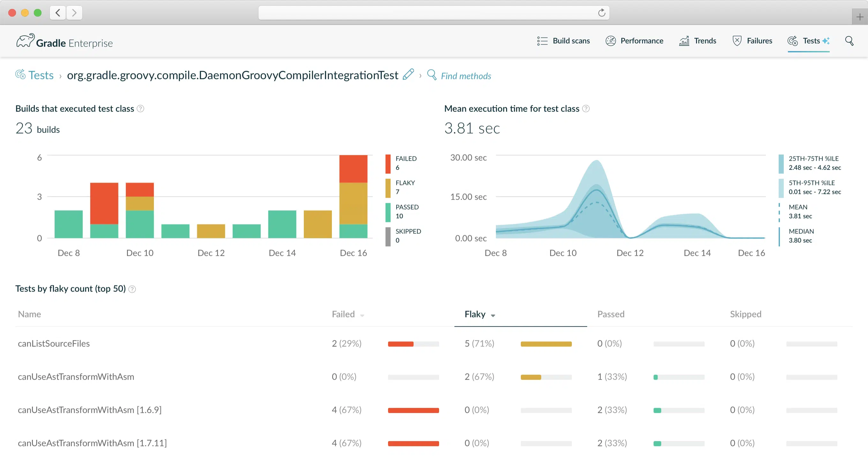Viewport: 868px width, 466px height.
Task: Open help for Mean execution time chart
Action: click(x=586, y=109)
